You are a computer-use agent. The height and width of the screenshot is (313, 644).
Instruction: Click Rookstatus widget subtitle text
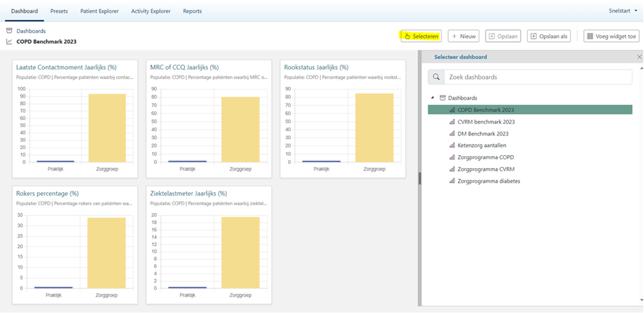(x=342, y=77)
